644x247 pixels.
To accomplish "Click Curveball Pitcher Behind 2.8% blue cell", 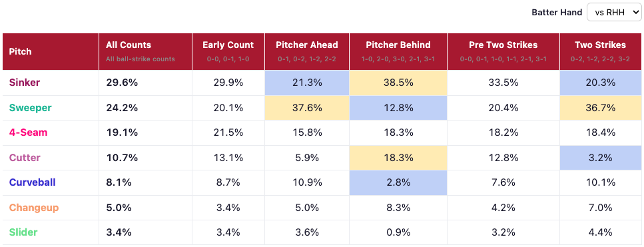I will pos(398,182).
